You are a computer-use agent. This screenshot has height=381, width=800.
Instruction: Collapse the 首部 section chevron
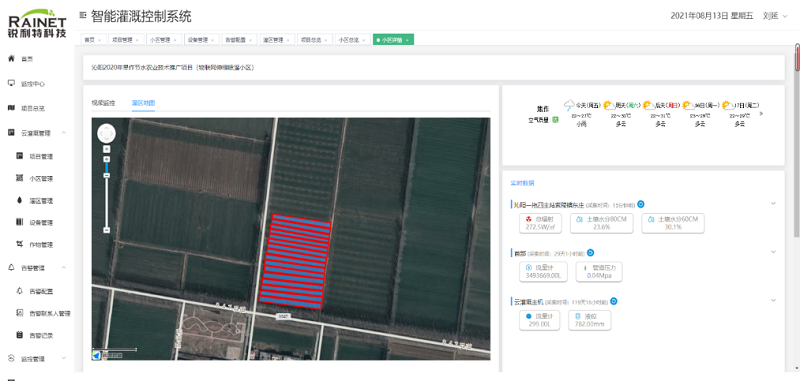(773, 251)
